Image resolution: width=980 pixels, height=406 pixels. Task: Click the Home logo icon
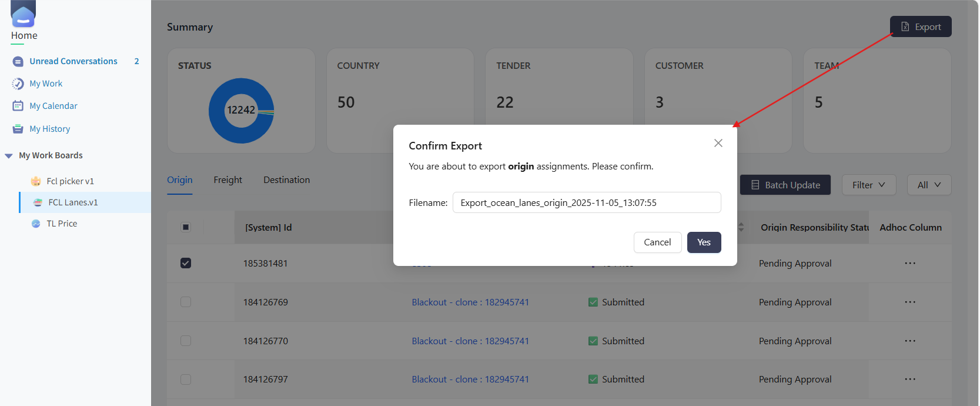[x=23, y=14]
